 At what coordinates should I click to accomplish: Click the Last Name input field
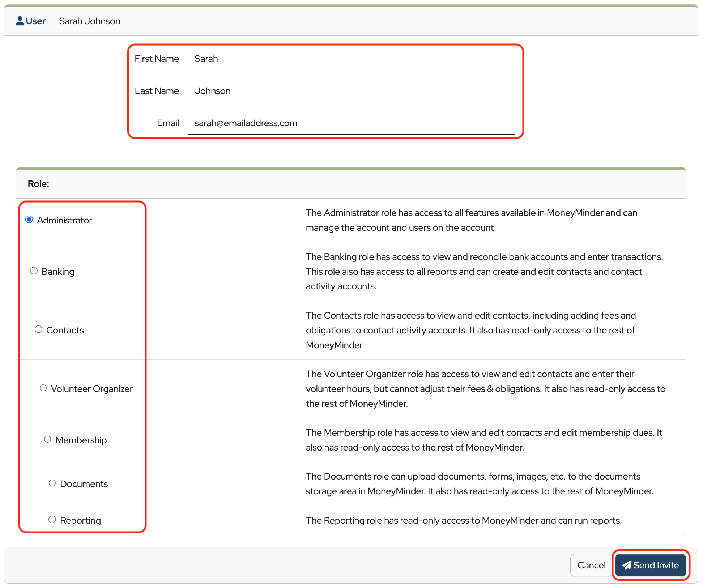[x=351, y=91]
